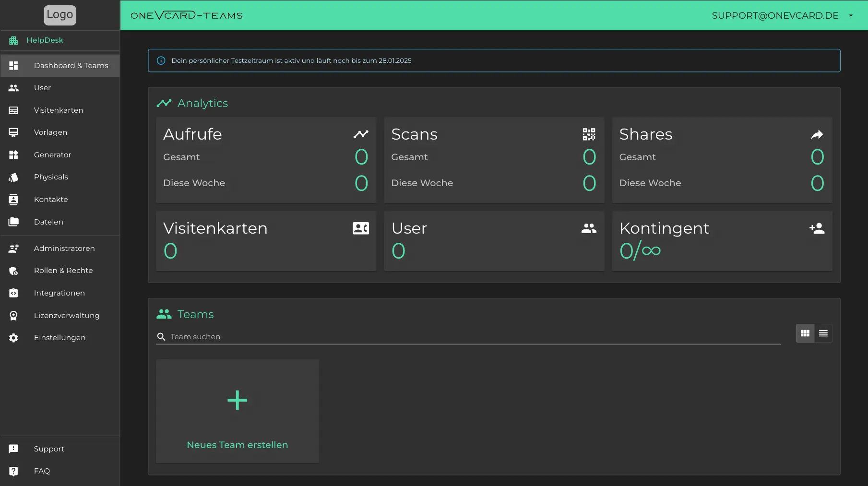Click Aufrufe Gesamt count value

[361, 157]
